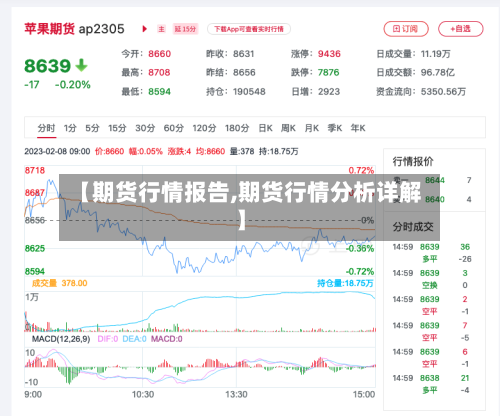Click the 最低 value 8594
The image size is (500, 416).
(x=159, y=91)
